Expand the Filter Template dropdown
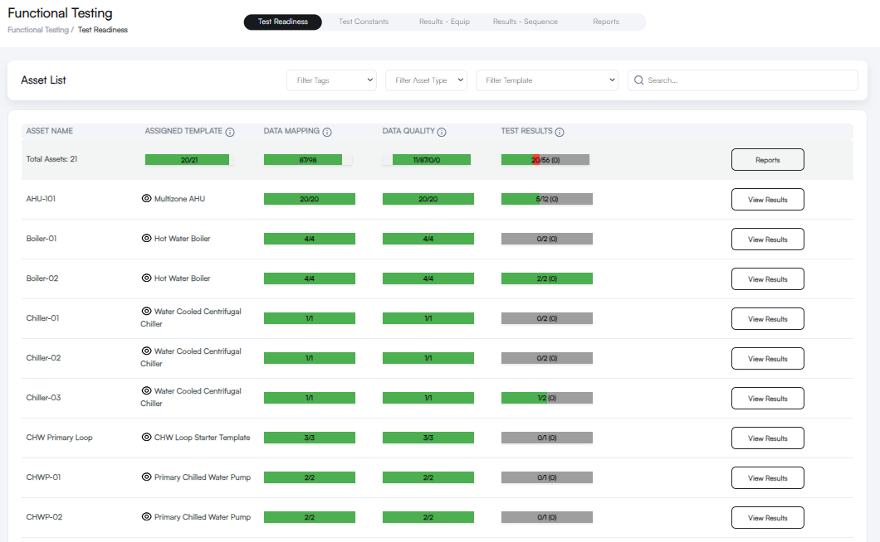Viewport: 880px width, 542px height. 547,80
